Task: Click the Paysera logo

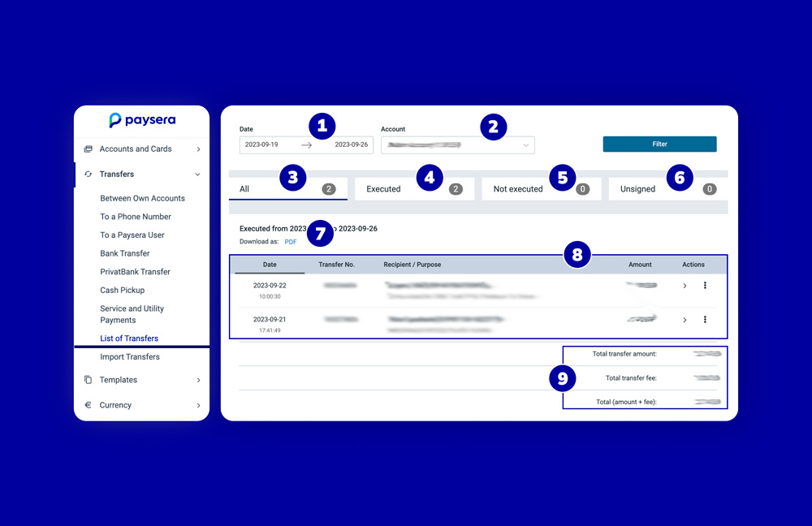Action: 142,120
